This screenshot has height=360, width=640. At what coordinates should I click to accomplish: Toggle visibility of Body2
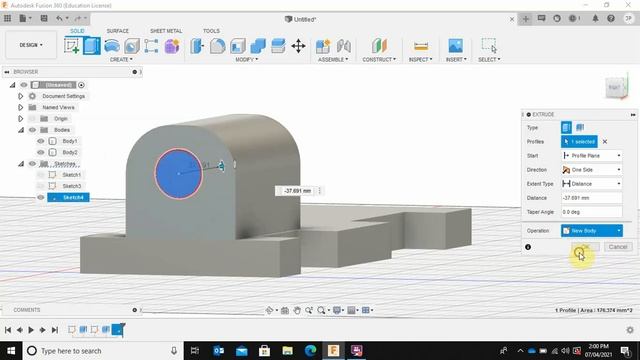coord(40,152)
